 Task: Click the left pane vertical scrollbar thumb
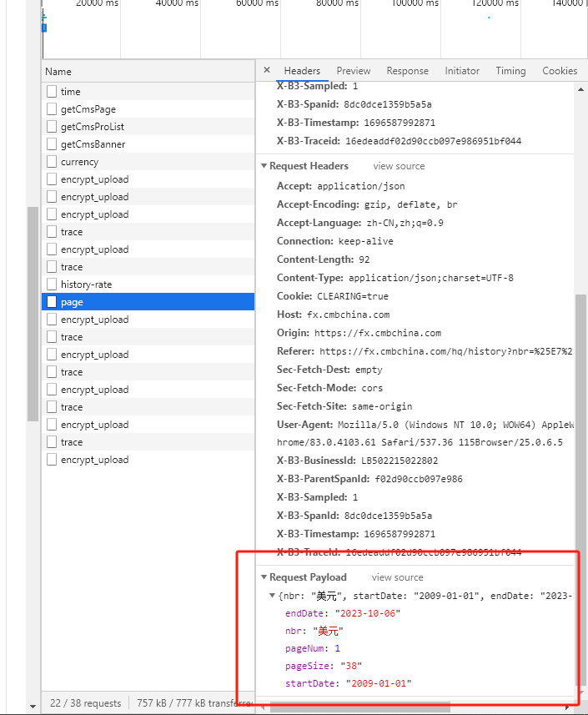tap(33, 315)
